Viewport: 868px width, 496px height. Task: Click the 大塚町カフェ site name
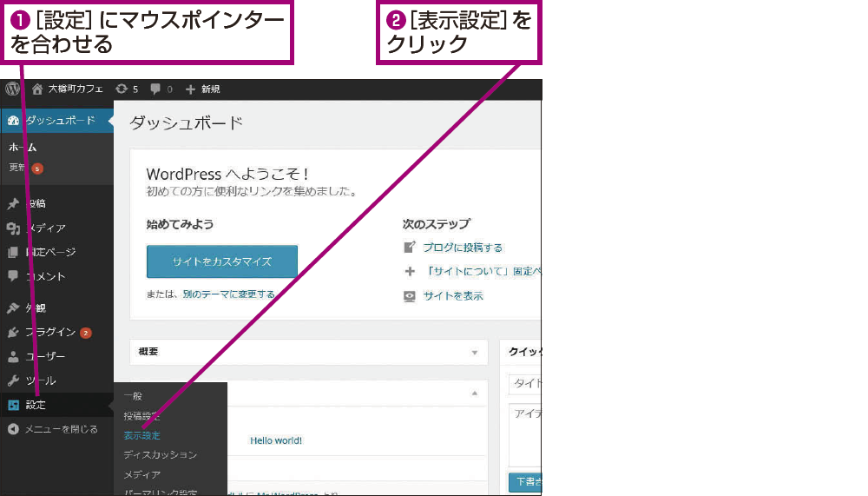[x=76, y=89]
